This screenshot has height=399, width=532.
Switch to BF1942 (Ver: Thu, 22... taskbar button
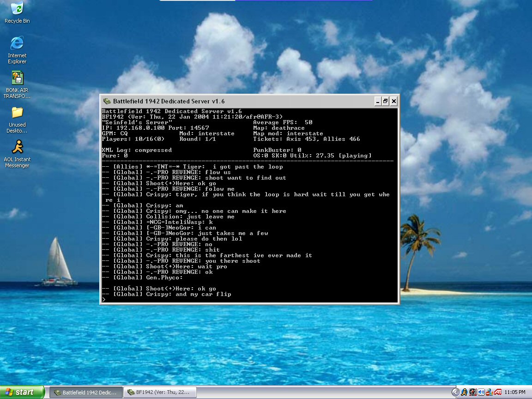click(x=159, y=392)
